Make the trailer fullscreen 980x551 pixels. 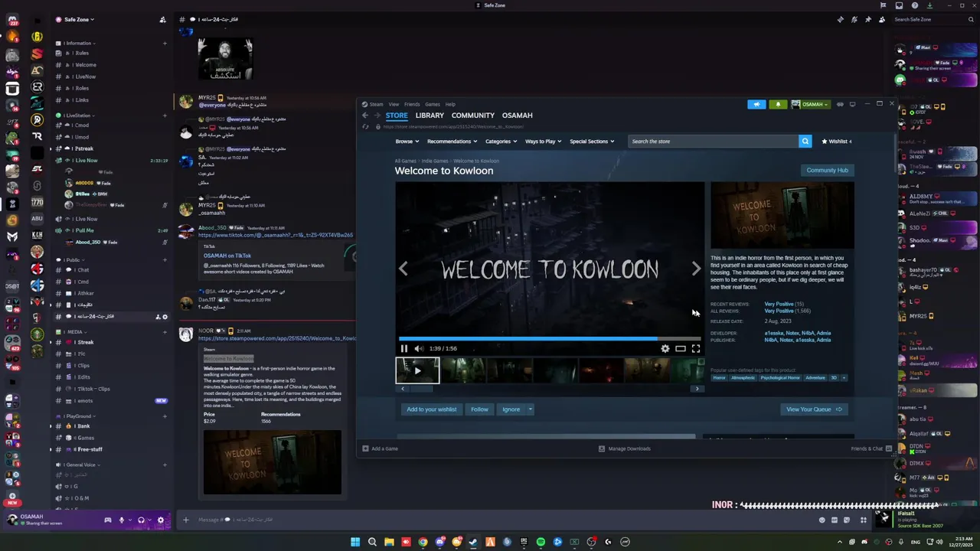pos(696,348)
